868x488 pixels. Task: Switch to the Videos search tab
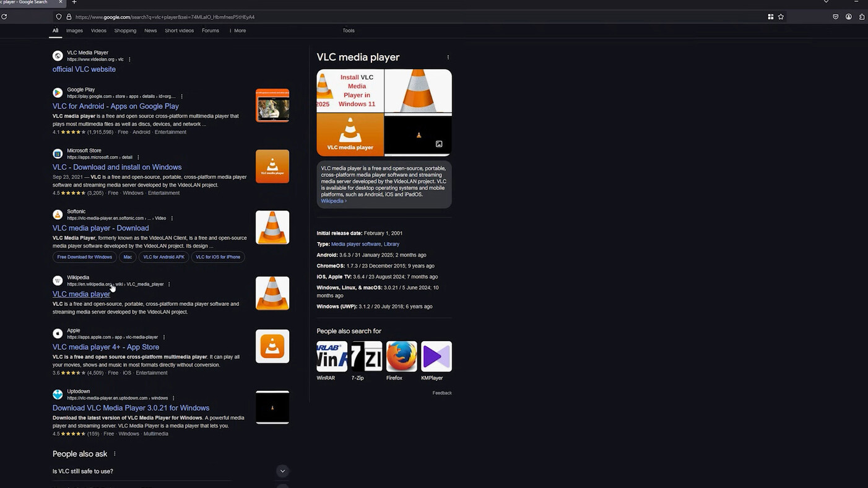click(98, 30)
